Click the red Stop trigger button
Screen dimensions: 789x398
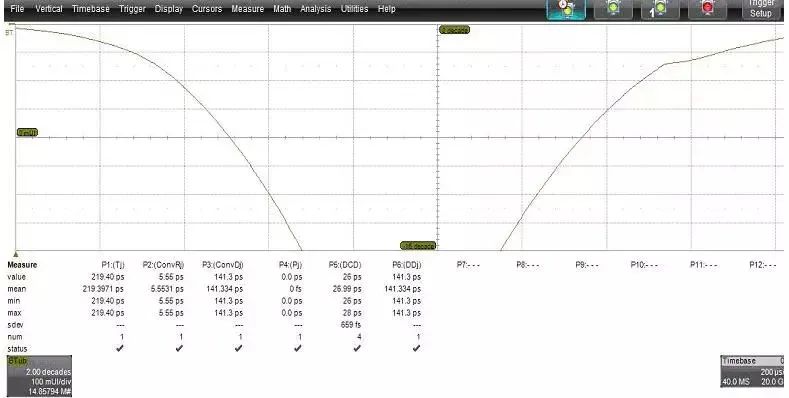point(707,10)
